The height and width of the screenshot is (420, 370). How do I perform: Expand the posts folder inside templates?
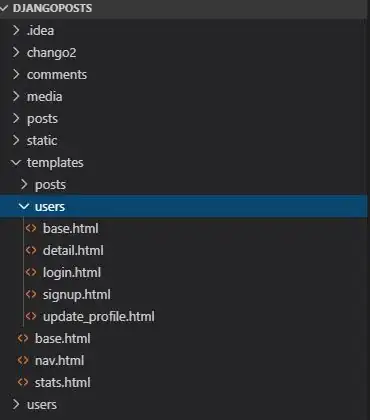pos(24,184)
